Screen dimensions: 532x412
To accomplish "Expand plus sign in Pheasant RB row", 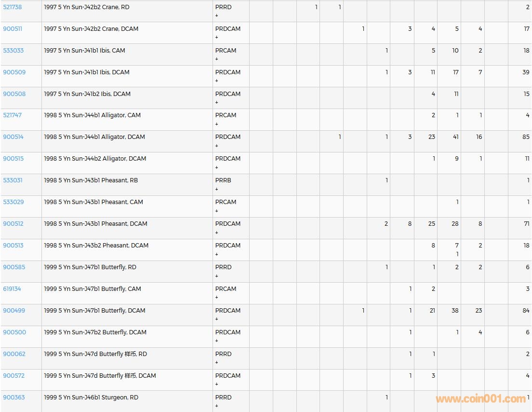I will [217, 189].
